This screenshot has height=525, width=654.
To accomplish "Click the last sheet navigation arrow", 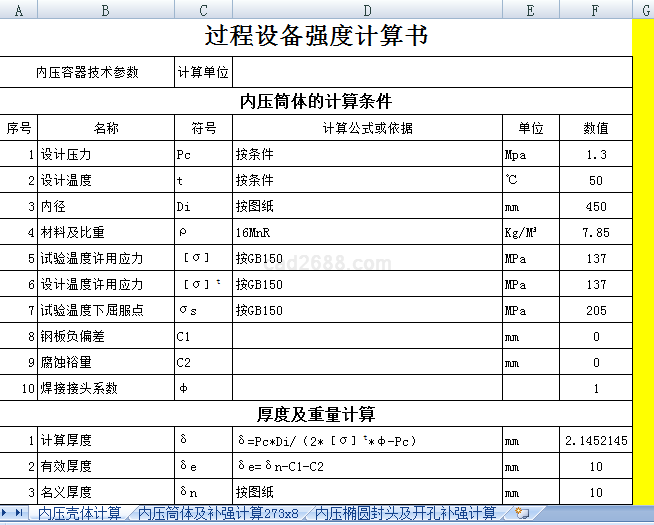I will point(19,514).
